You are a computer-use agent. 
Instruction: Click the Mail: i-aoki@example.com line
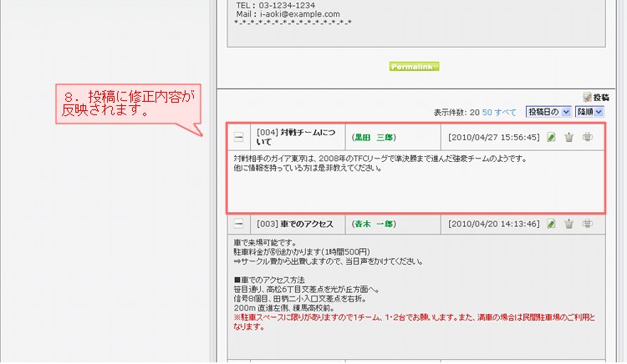click(x=288, y=14)
